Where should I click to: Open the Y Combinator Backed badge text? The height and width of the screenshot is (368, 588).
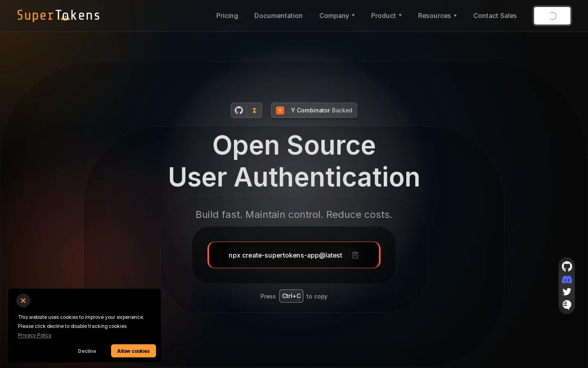322,110
